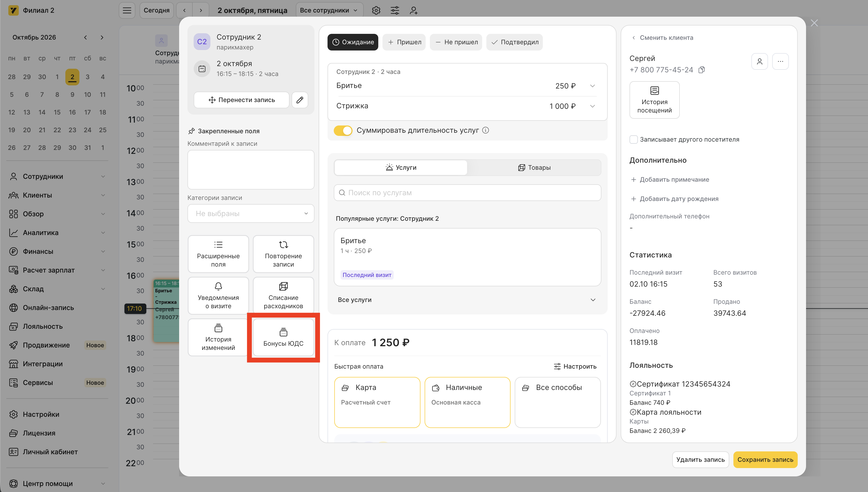Expand Финансы in sidebar
Viewport: 868px width, 492px height.
57,251
